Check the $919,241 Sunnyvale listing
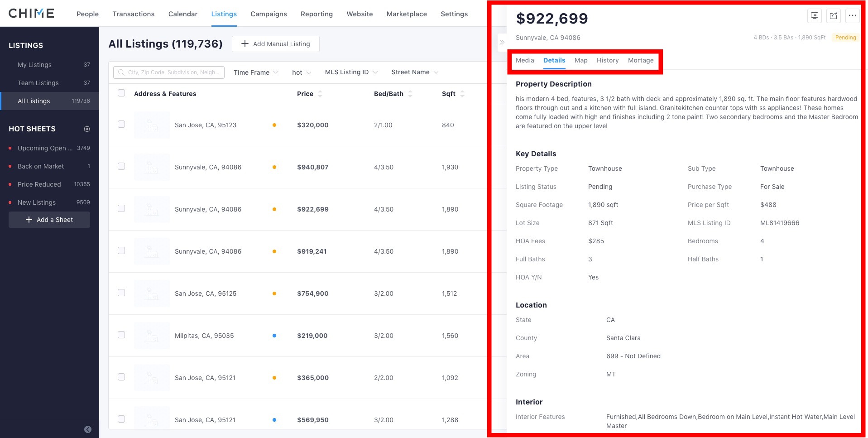868x438 pixels. pos(121,250)
